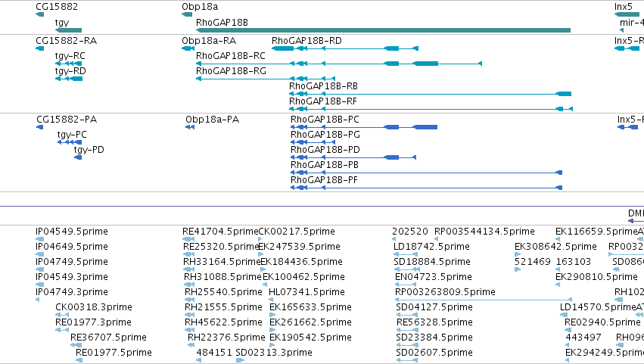Open EST IP04749.5prime

coord(72,262)
